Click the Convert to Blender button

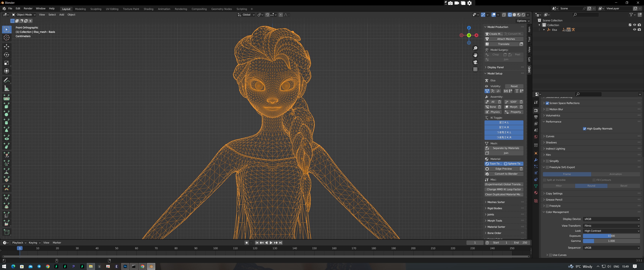pyautogui.click(x=504, y=174)
